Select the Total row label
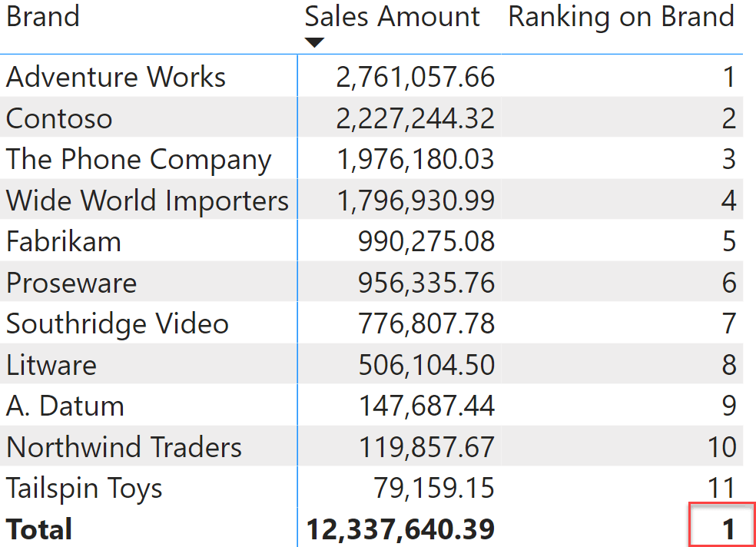Image resolution: width=756 pixels, height=547 pixels. click(39, 529)
